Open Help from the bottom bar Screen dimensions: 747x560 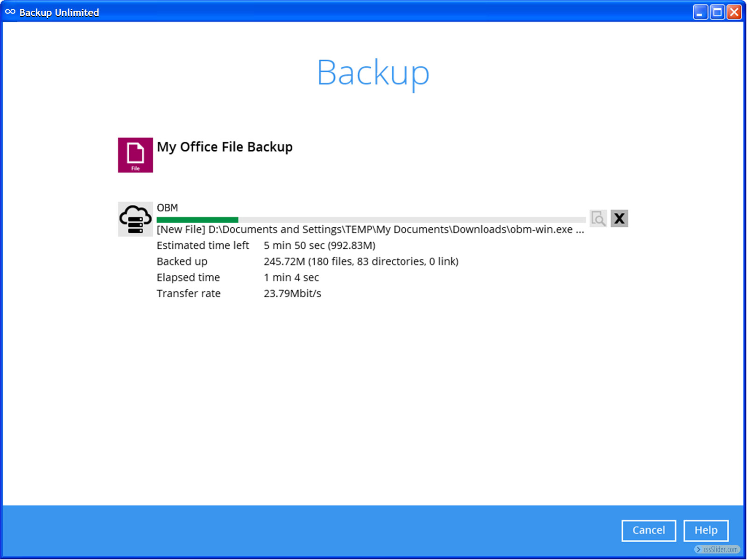(705, 530)
